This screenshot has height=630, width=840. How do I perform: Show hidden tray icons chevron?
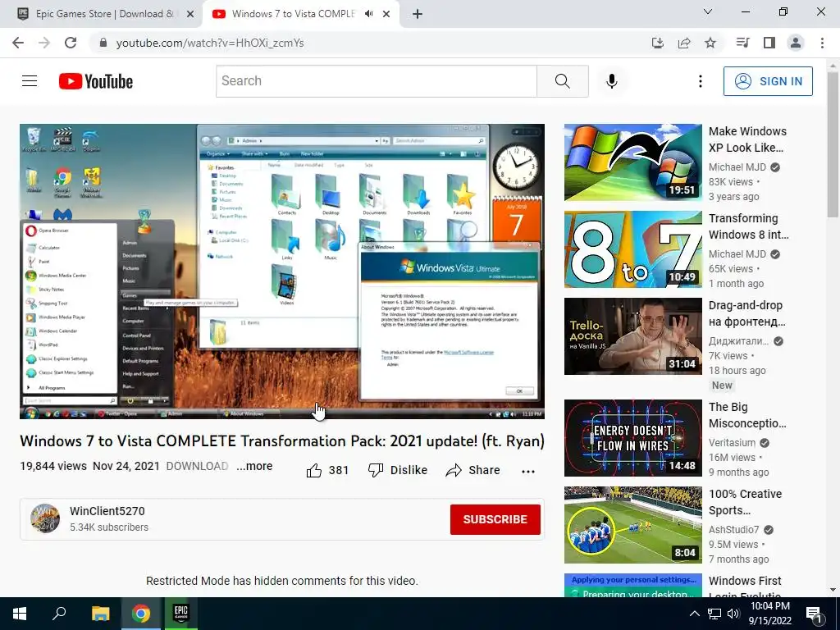[694, 614]
